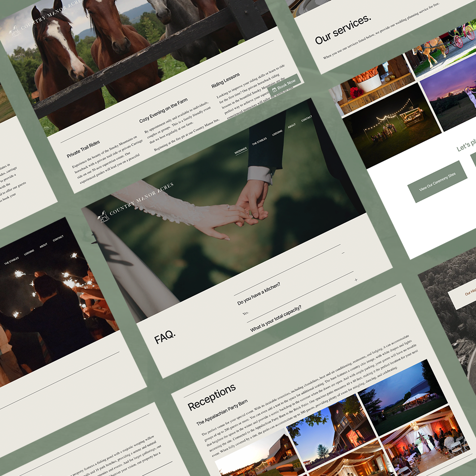Open the barn exterior blue sky photo
Viewport: 476px width, 476px height.
click(331, 431)
